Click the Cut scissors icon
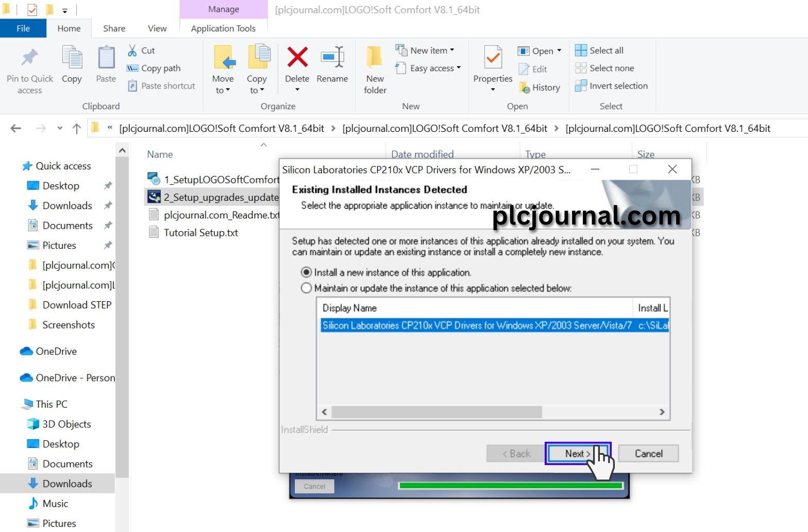This screenshot has height=532, width=808. click(132, 50)
